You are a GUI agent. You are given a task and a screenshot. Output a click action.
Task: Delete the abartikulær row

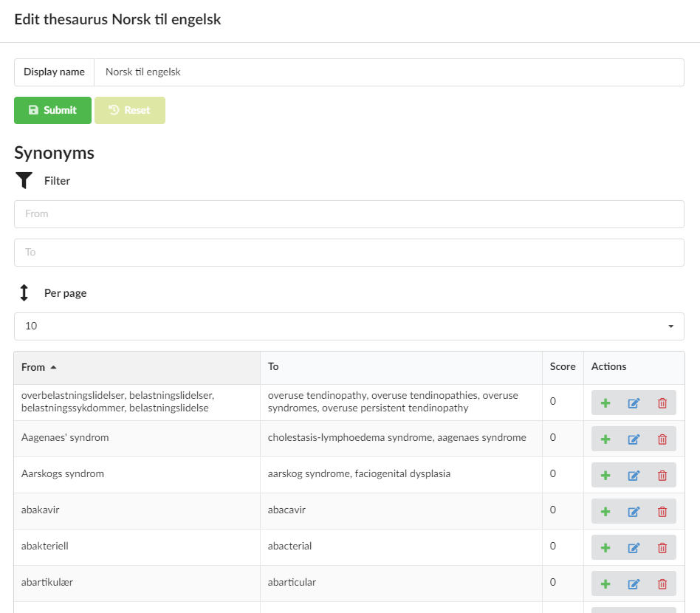pos(662,584)
